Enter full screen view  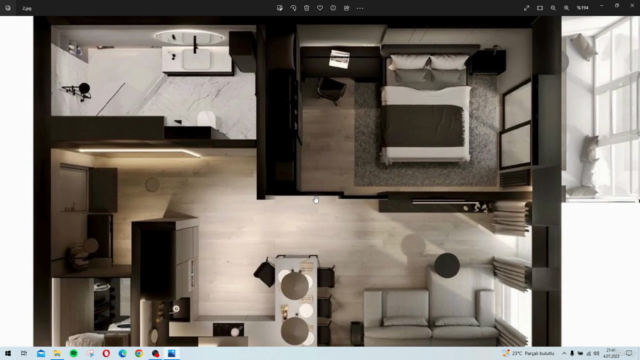527,8
